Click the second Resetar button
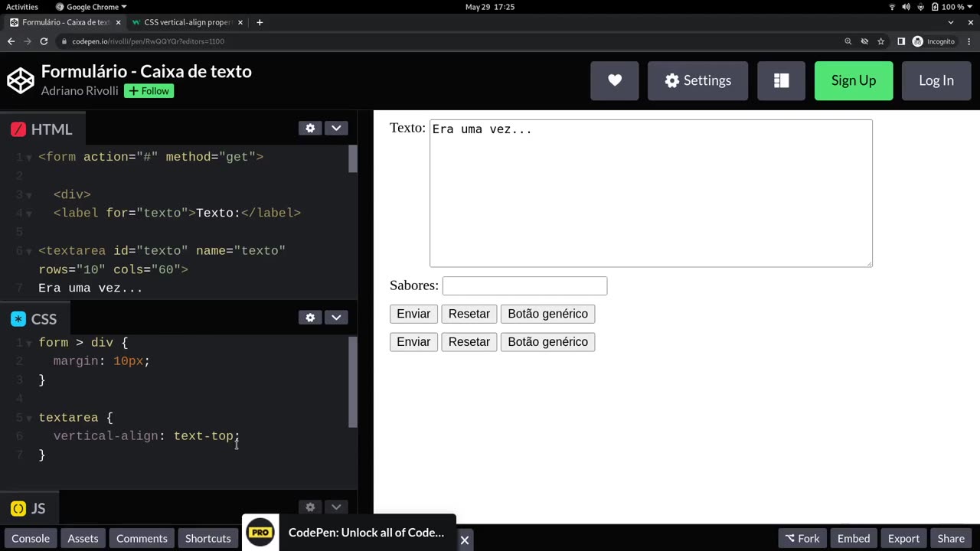 point(469,341)
